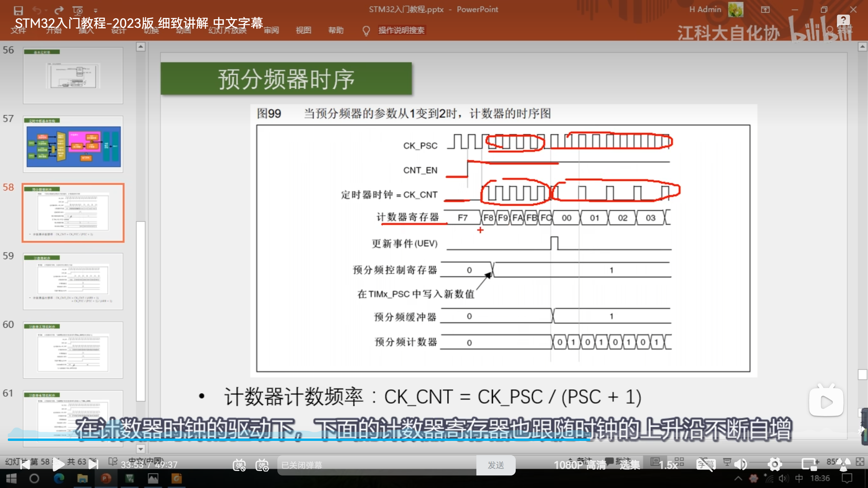Click the play button in video controls
Image resolution: width=868 pixels, height=488 pixels.
58,465
